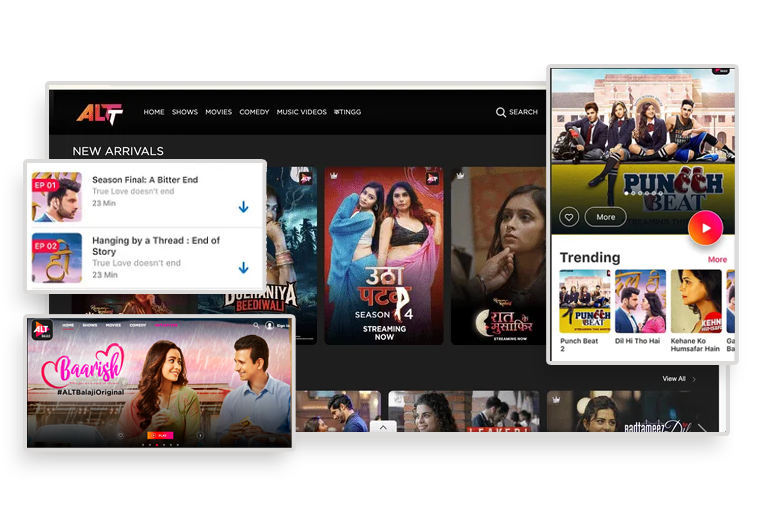Click the pink More link beside Trending
Image resolution: width=776 pixels, height=518 pixels.
pyautogui.click(x=717, y=259)
